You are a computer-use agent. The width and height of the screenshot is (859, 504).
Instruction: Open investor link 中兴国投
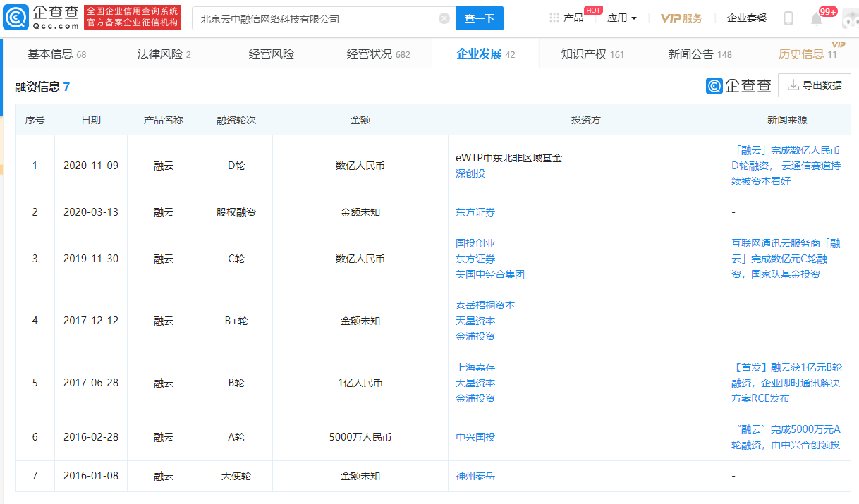tap(475, 437)
